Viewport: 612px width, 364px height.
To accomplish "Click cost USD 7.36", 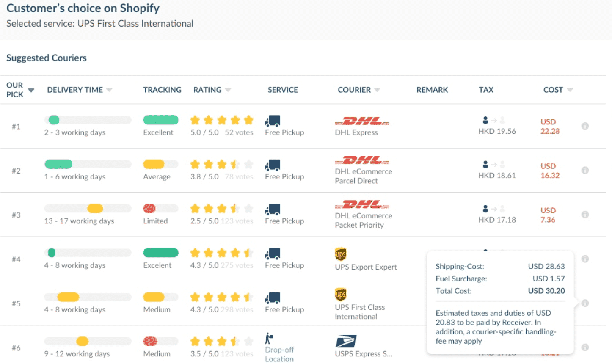I will (x=548, y=215).
